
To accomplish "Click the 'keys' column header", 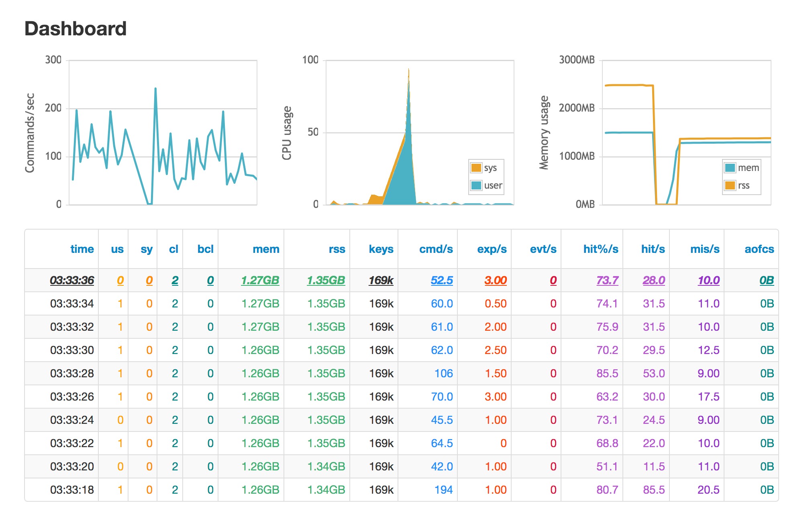I will pyautogui.click(x=381, y=249).
